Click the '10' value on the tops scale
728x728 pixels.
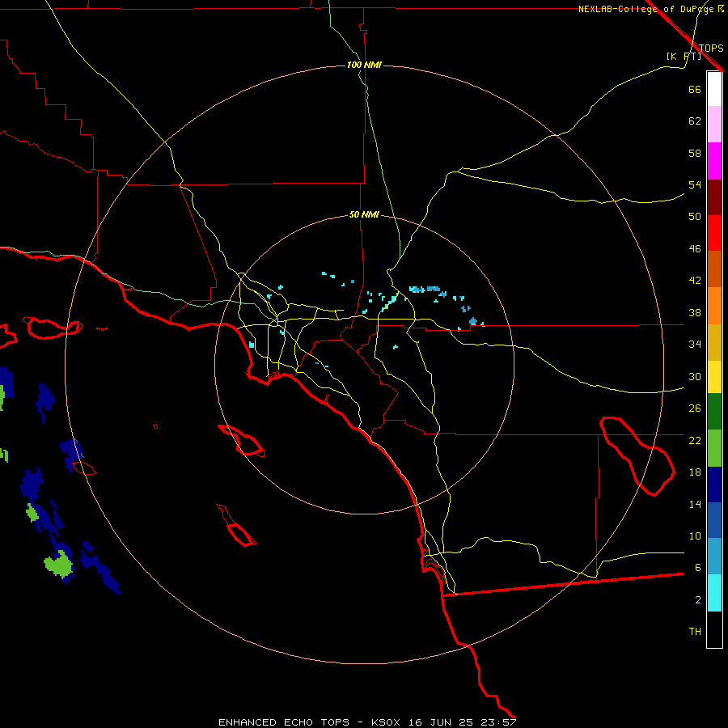(695, 535)
